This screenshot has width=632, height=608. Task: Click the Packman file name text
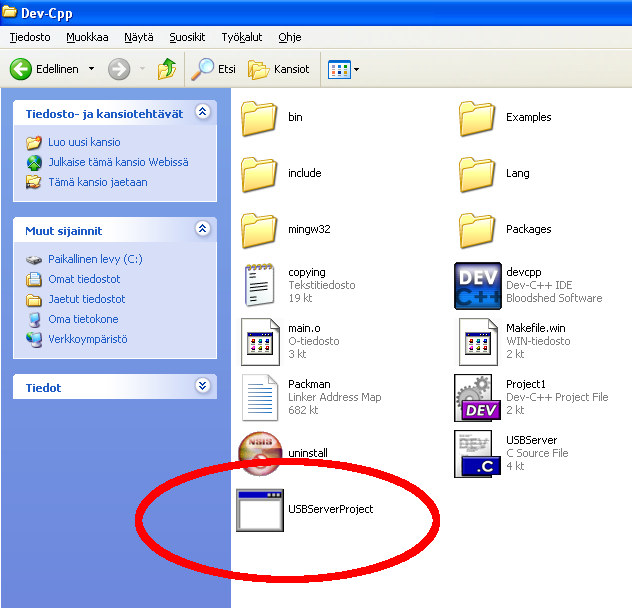(x=309, y=384)
